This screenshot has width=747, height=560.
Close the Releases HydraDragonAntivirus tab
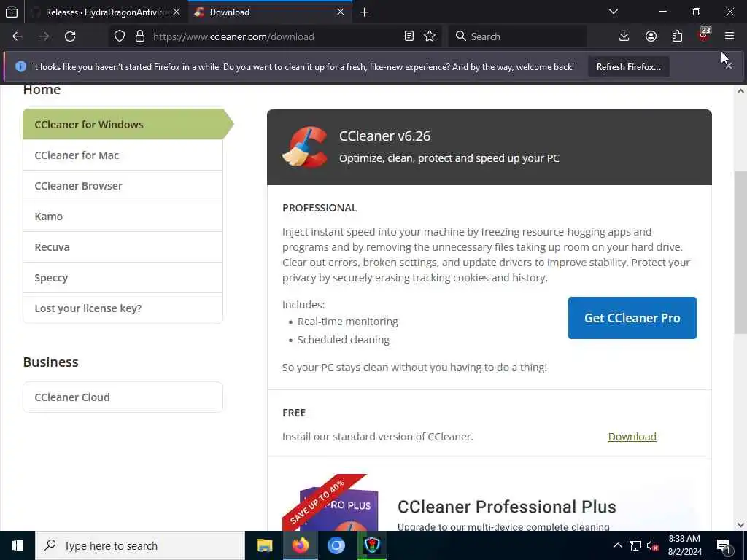click(177, 12)
